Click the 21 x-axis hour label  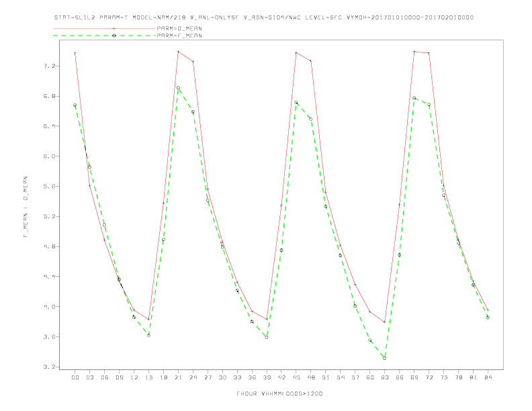(x=178, y=377)
